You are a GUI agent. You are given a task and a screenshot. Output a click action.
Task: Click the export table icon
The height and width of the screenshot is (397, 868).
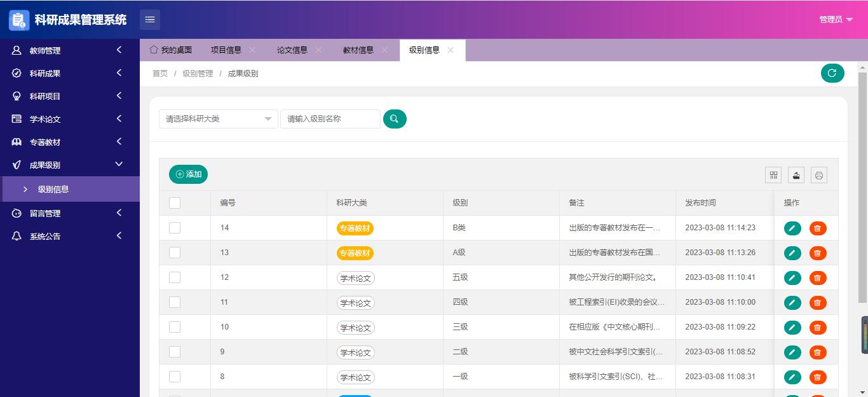pos(796,175)
